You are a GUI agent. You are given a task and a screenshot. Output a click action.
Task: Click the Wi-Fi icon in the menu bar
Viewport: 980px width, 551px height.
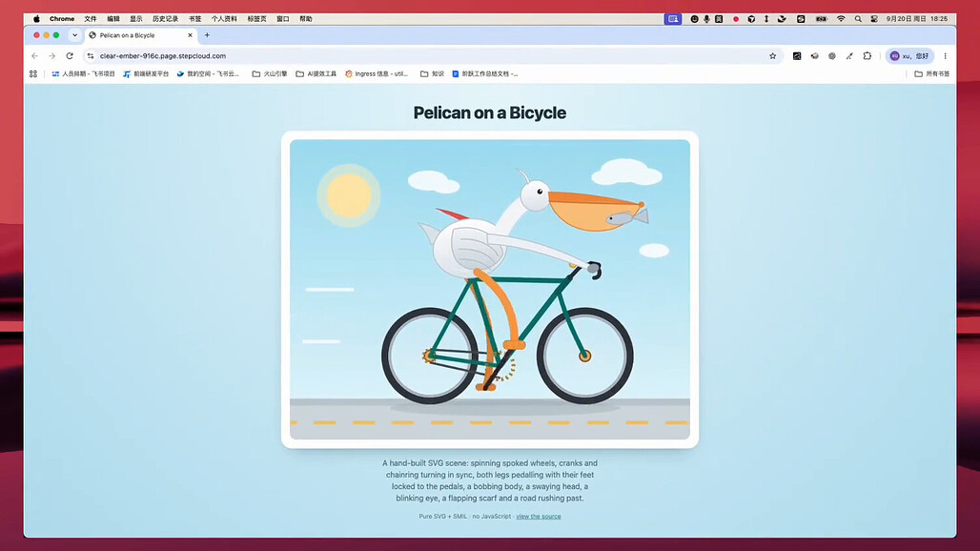click(841, 19)
